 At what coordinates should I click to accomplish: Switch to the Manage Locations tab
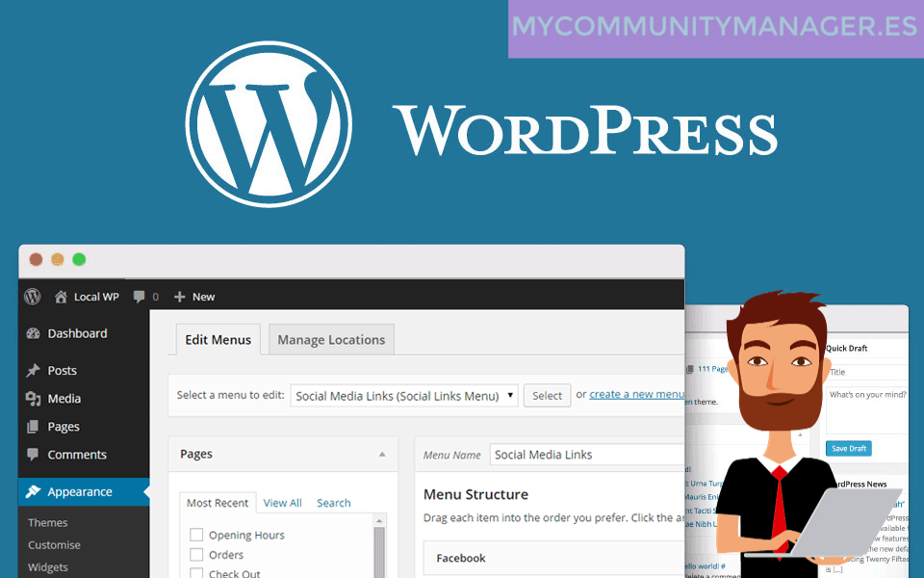click(331, 340)
